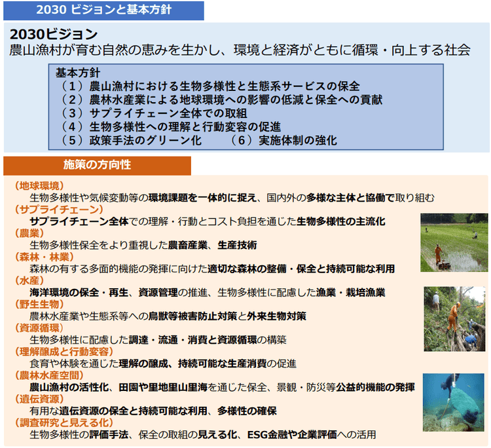Click the '(資源循環)' heading
Image resolution: width=491 pixels, height=448 pixels.
39,328
